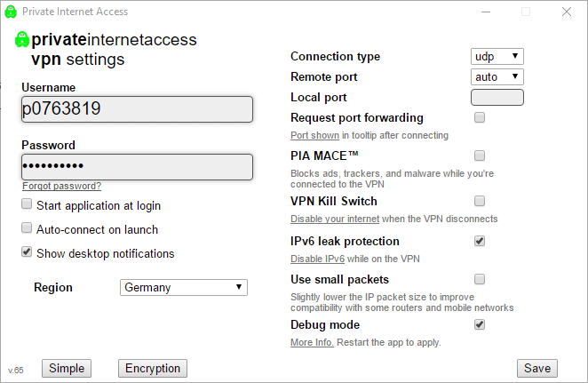Image resolution: width=588 pixels, height=383 pixels.
Task: Save the VPN settings
Action: (x=537, y=369)
